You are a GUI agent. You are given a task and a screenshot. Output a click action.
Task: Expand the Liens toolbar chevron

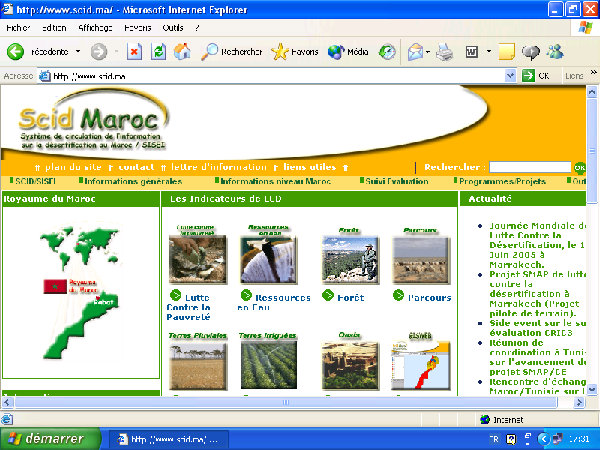click(x=593, y=72)
